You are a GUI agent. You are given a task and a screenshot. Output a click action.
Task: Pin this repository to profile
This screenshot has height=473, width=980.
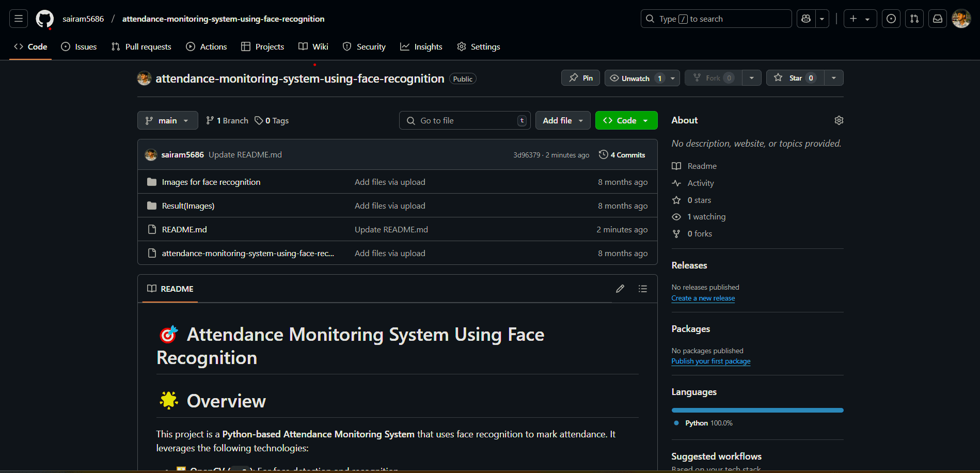(x=581, y=78)
